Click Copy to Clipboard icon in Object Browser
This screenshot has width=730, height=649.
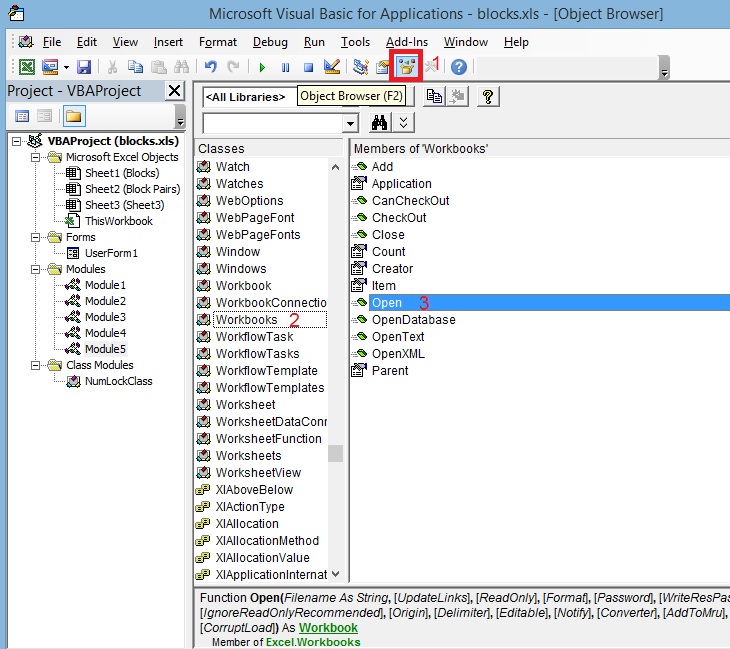[434, 96]
